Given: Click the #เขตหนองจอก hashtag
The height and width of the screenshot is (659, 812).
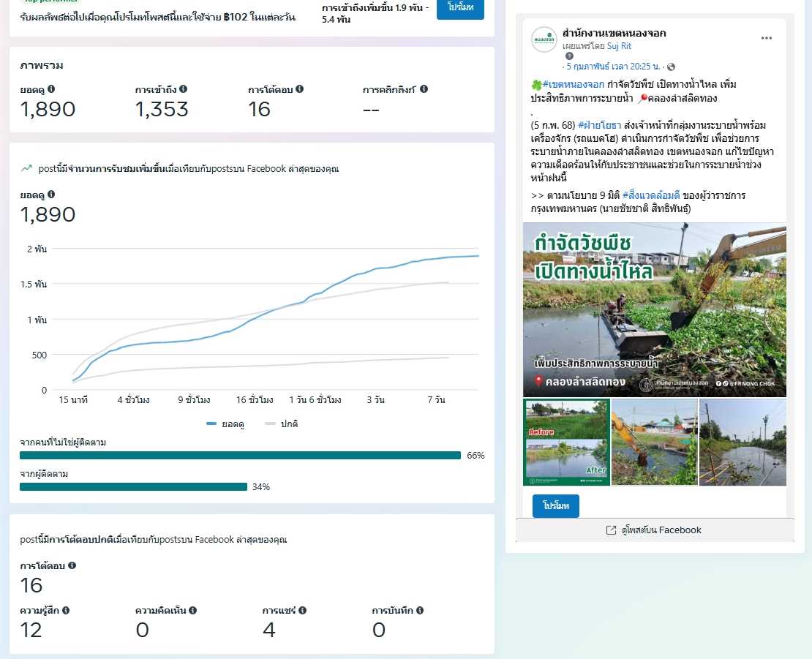Looking at the screenshot, I should 574,84.
